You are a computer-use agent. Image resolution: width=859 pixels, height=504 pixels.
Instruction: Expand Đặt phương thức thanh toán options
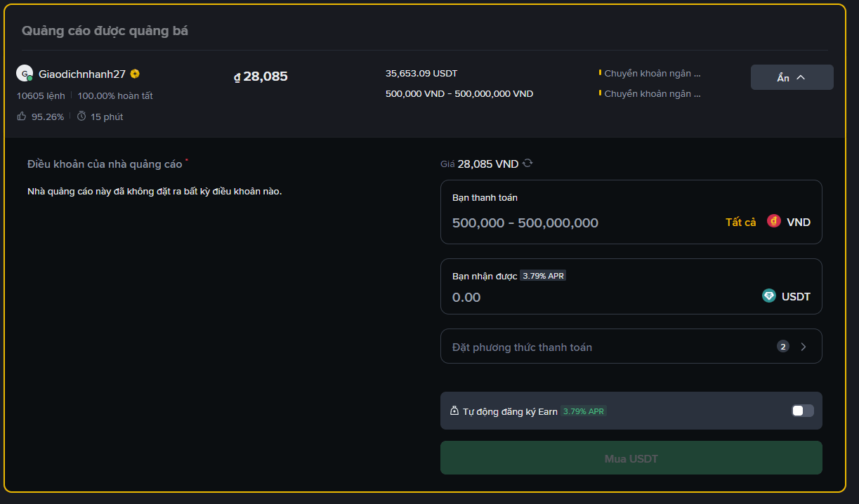coord(804,347)
